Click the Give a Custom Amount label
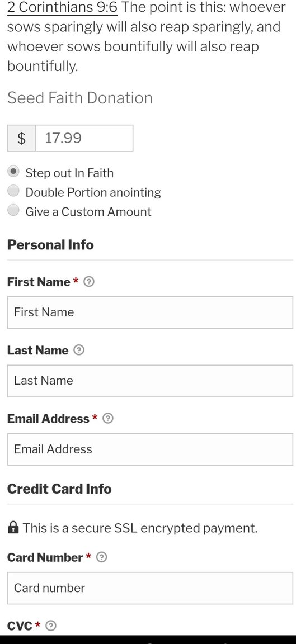The width and height of the screenshot is (296, 644). pyautogui.click(x=88, y=211)
